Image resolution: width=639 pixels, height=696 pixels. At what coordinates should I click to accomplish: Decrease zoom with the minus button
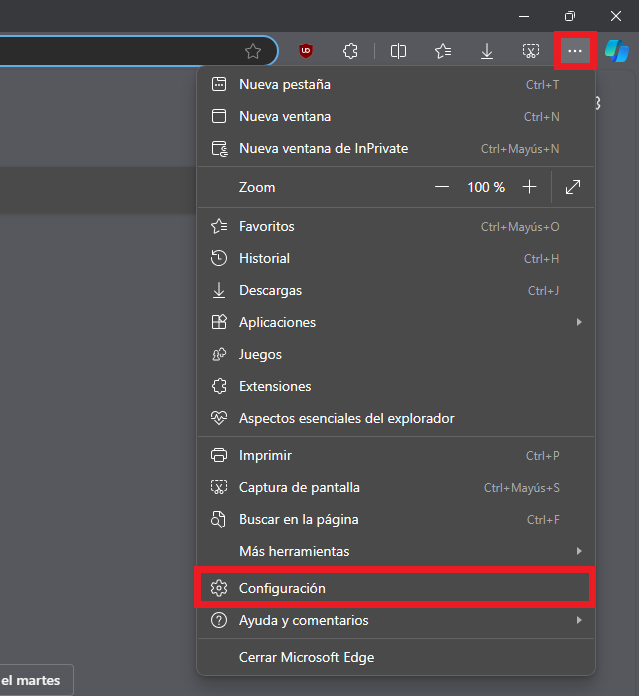[x=442, y=187]
